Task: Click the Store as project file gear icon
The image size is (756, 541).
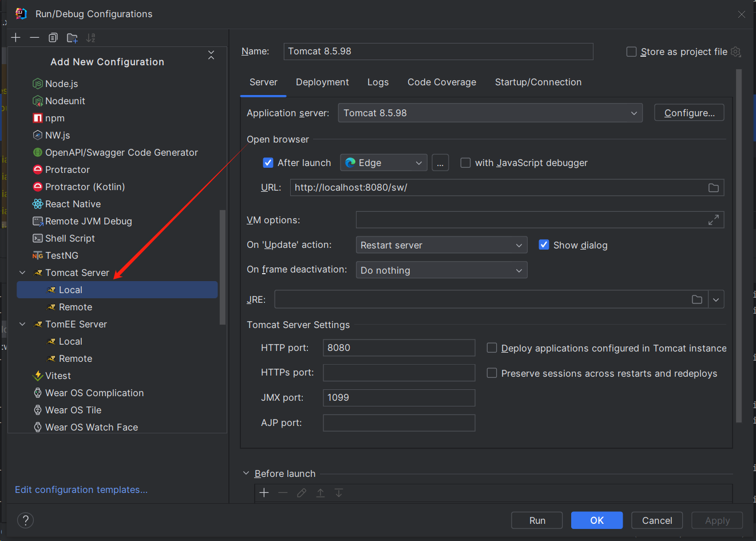Action: coord(736,52)
